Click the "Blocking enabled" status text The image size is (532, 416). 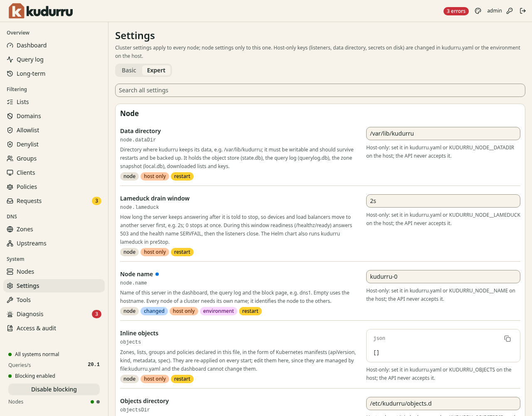tap(35, 376)
